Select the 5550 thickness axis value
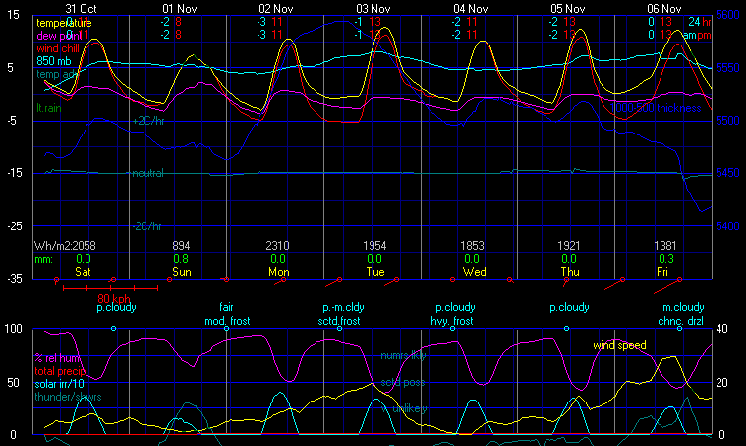 tap(728, 68)
